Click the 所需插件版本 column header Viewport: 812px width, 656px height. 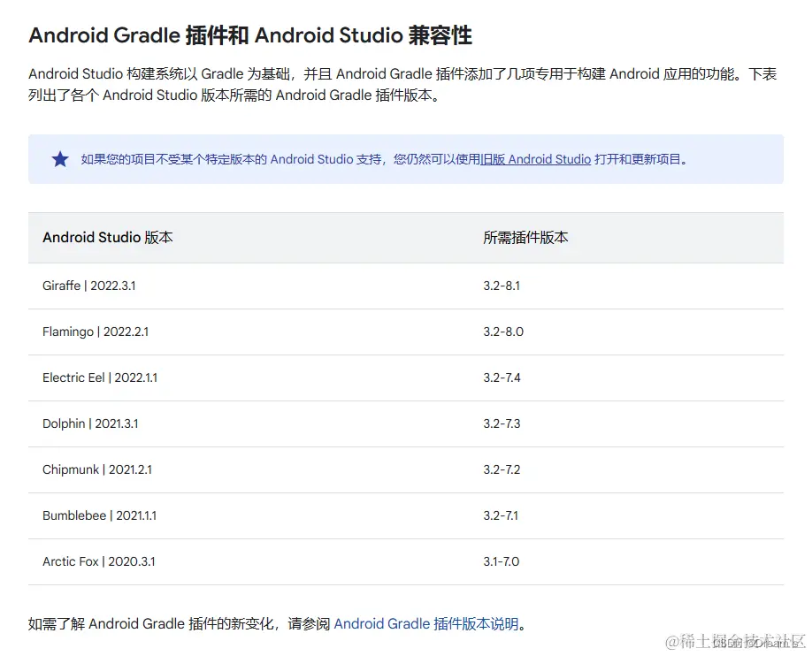525,238
